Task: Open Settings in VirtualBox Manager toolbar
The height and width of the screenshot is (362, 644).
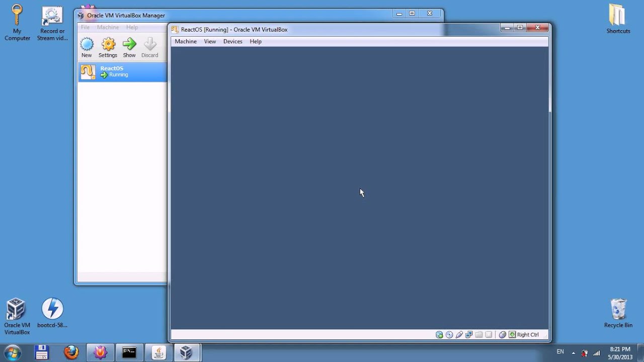Action: pyautogui.click(x=108, y=48)
